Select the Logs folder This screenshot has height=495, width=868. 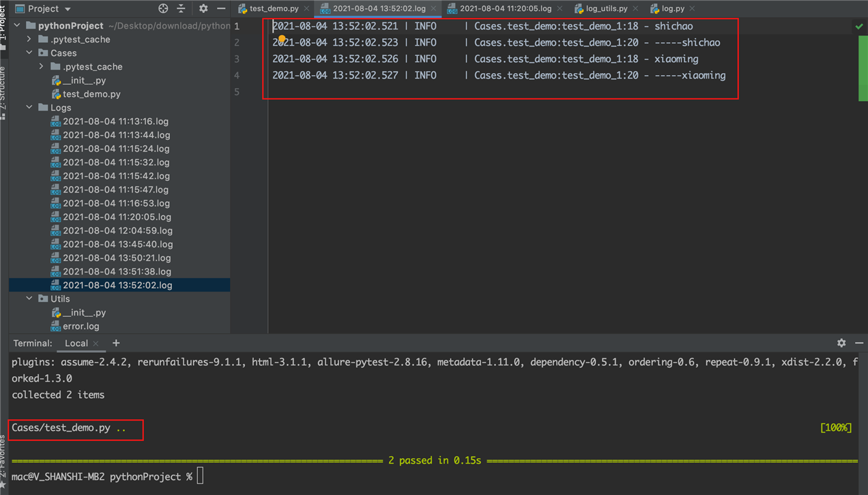pos(61,107)
